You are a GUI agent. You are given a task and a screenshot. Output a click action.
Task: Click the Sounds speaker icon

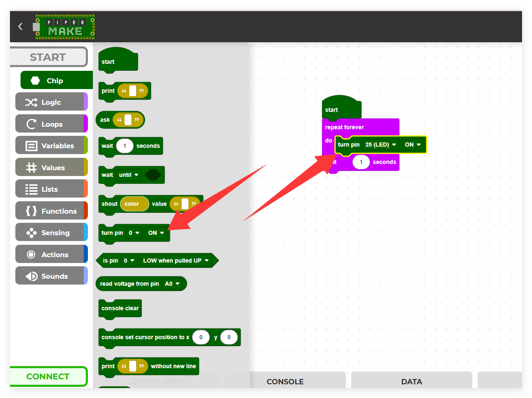click(31, 276)
